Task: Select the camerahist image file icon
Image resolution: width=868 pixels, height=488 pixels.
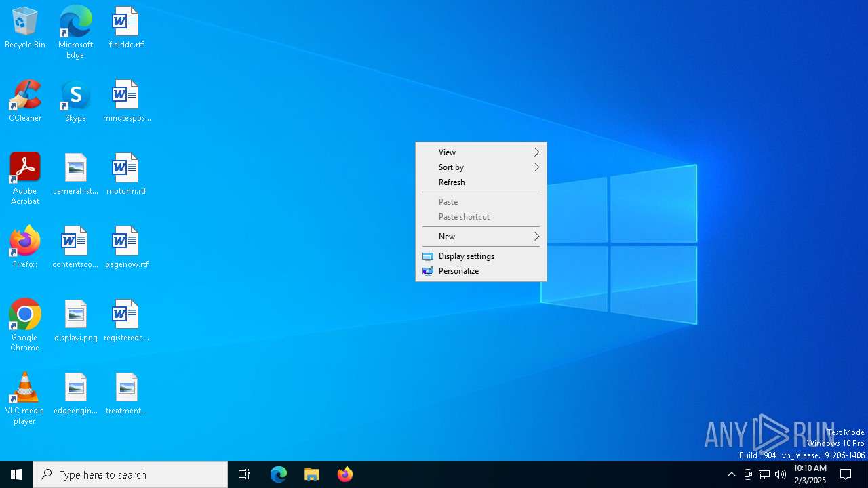Action: [x=75, y=175]
